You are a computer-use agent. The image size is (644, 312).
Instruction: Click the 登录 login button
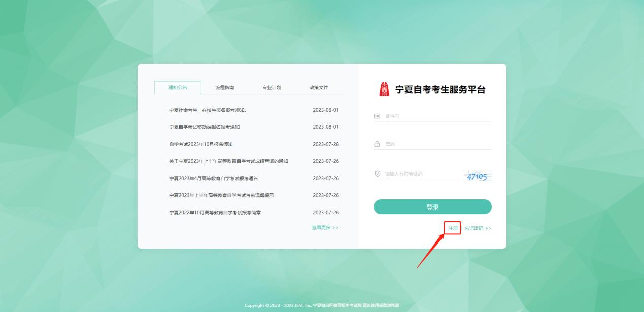[x=432, y=206]
